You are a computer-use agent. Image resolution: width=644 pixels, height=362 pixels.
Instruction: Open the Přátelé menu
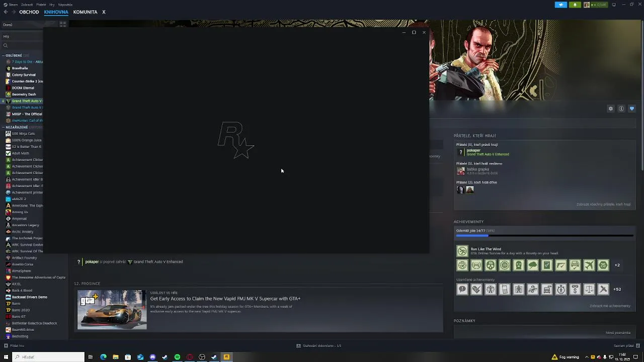[x=41, y=5]
